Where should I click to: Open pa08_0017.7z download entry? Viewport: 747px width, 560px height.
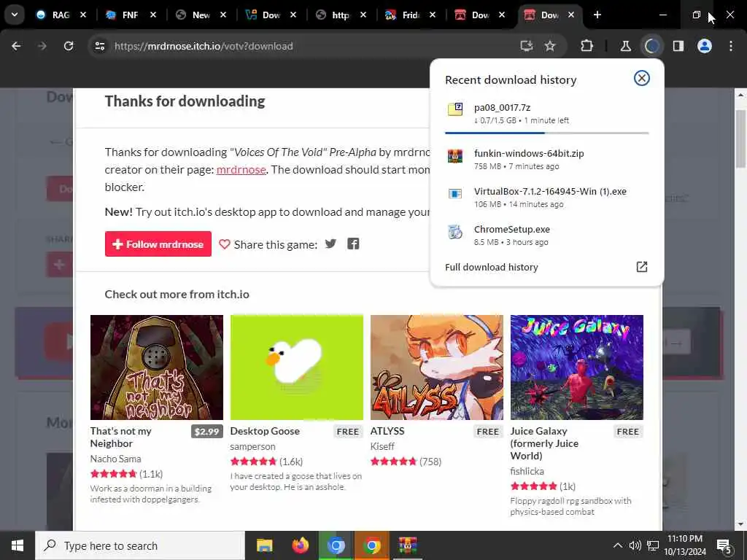pyautogui.click(x=546, y=114)
